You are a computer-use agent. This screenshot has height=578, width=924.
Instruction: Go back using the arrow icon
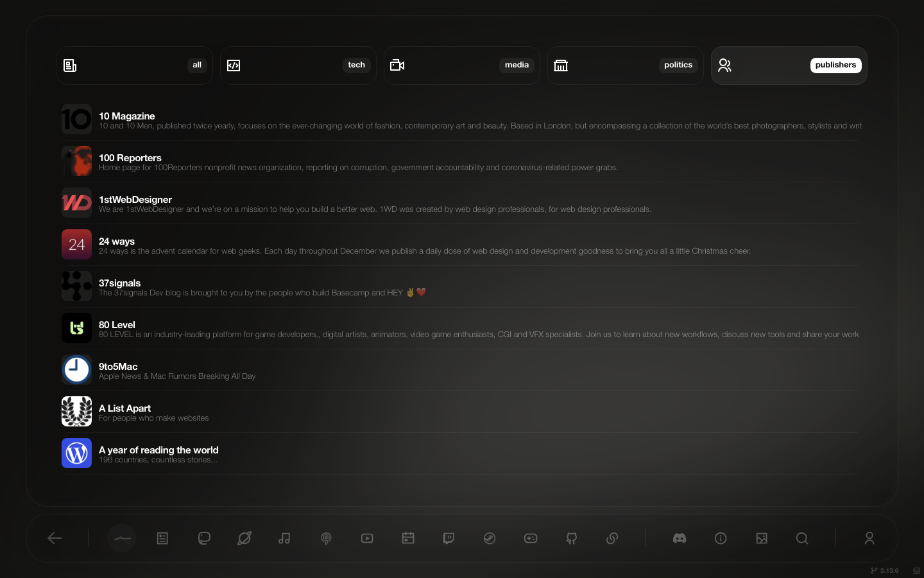55,538
